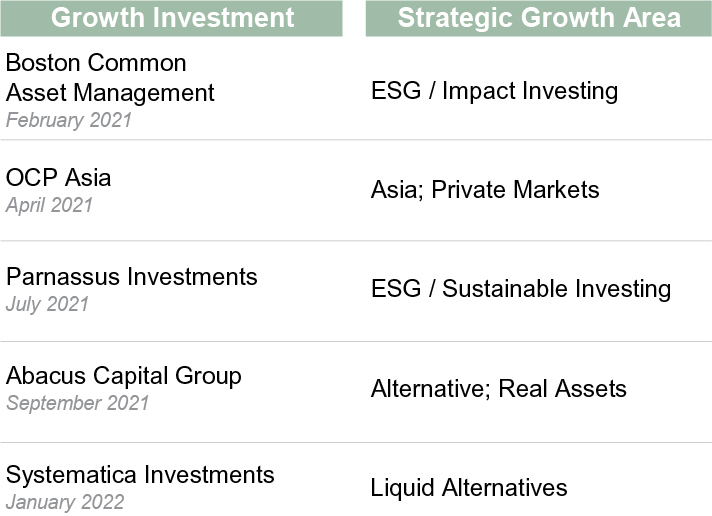This screenshot has width=712, height=516.
Task: Open the Systematica Investments entry
Action: point(139,475)
